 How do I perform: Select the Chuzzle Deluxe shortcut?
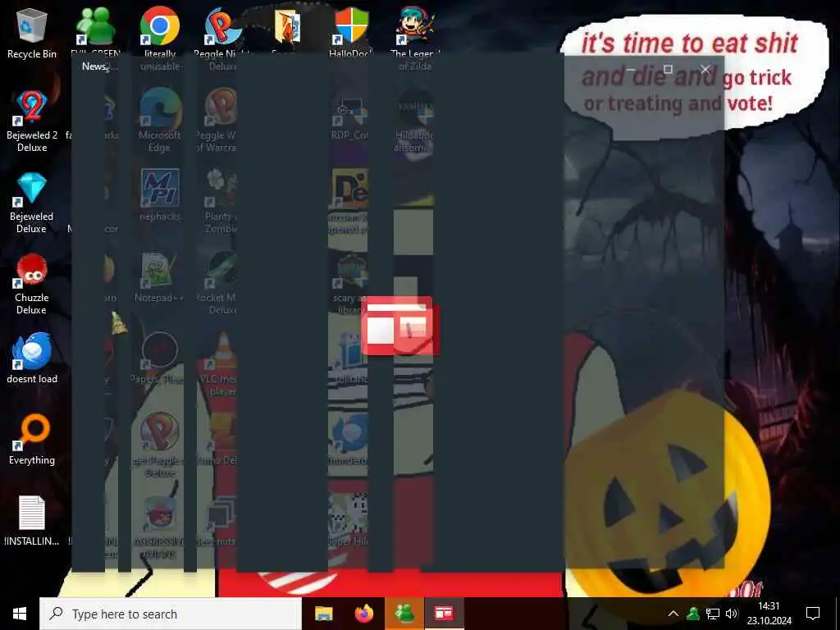(32, 284)
